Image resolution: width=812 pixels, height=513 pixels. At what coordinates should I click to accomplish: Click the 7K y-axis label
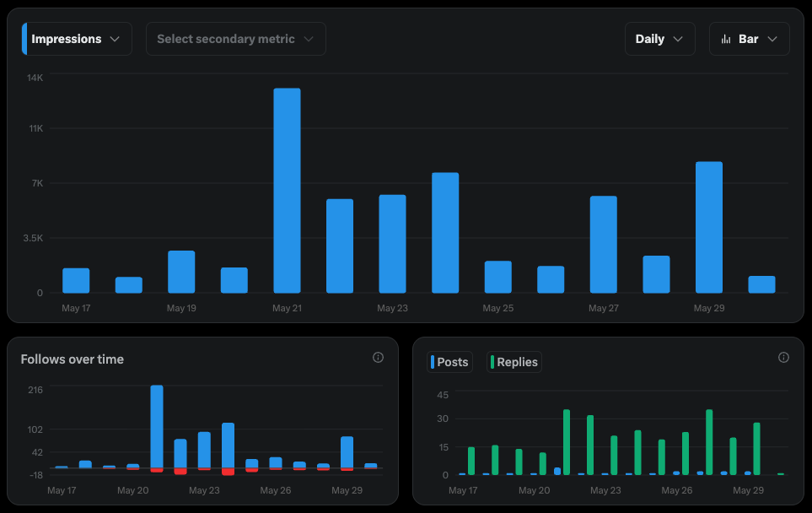(x=37, y=183)
